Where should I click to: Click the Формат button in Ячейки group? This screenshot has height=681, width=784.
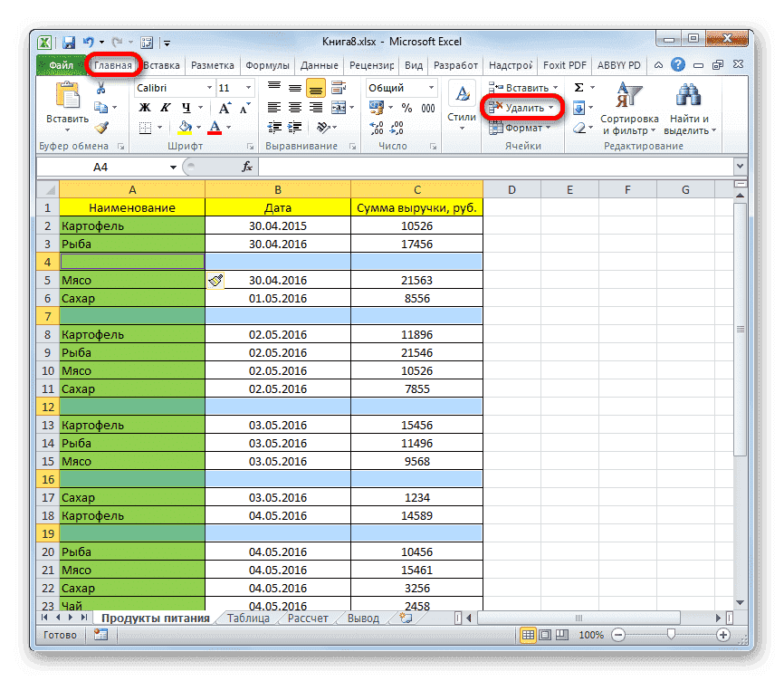(521, 128)
